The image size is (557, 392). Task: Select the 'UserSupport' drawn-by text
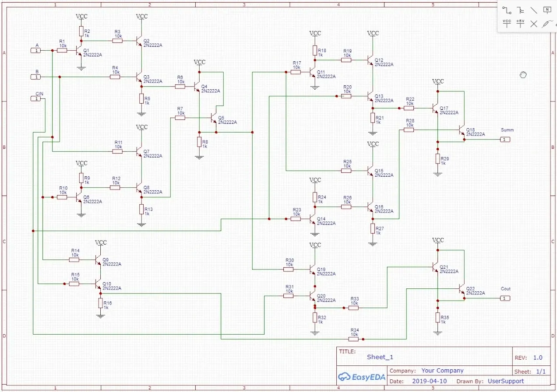tap(506, 381)
